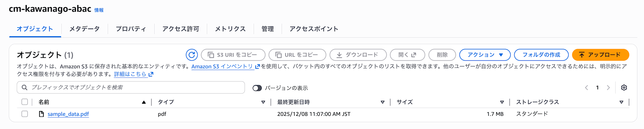Sort by 最終更新日時 column arrow
The width and height of the screenshot is (644, 129).
[383, 102]
